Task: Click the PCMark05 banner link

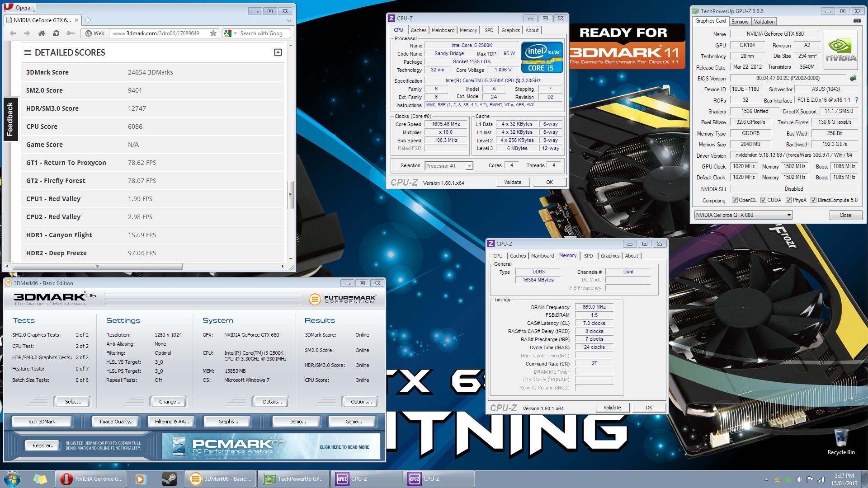Action: click(272, 446)
